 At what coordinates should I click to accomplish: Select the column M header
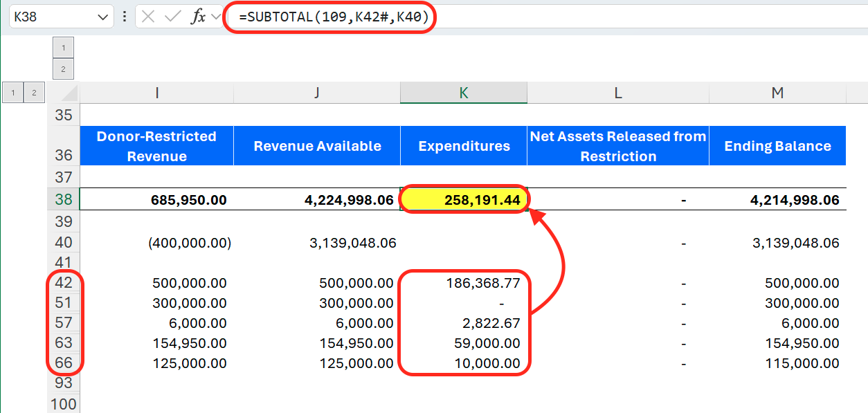[x=777, y=93]
